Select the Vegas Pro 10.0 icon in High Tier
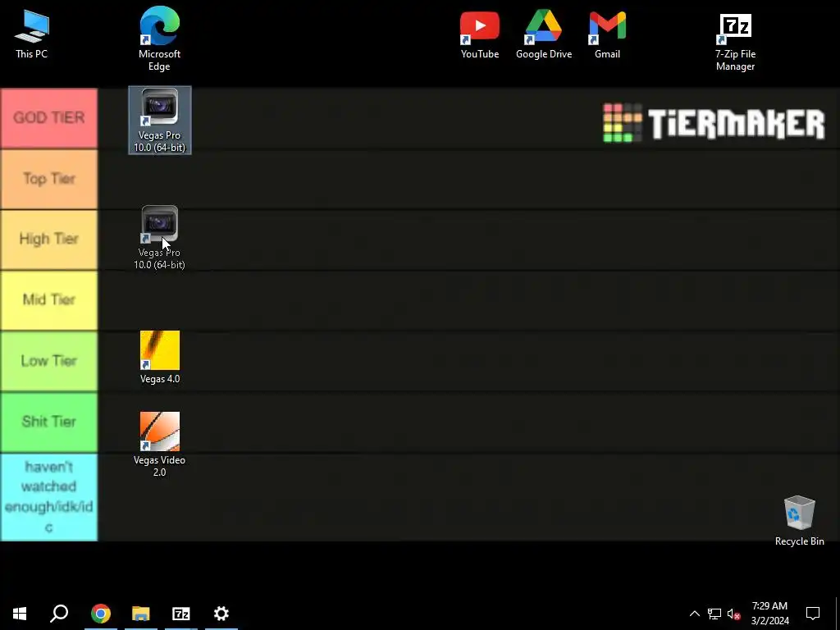 coord(160,238)
